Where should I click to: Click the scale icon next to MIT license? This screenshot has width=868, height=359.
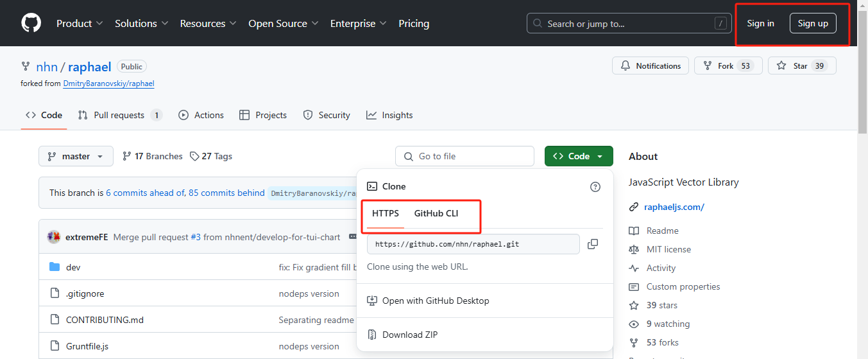point(634,249)
